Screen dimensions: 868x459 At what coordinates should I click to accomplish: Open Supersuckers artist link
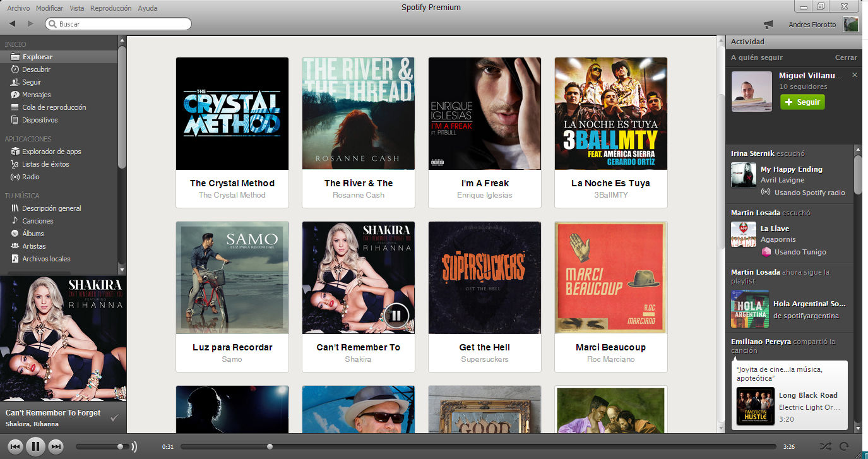tap(485, 359)
